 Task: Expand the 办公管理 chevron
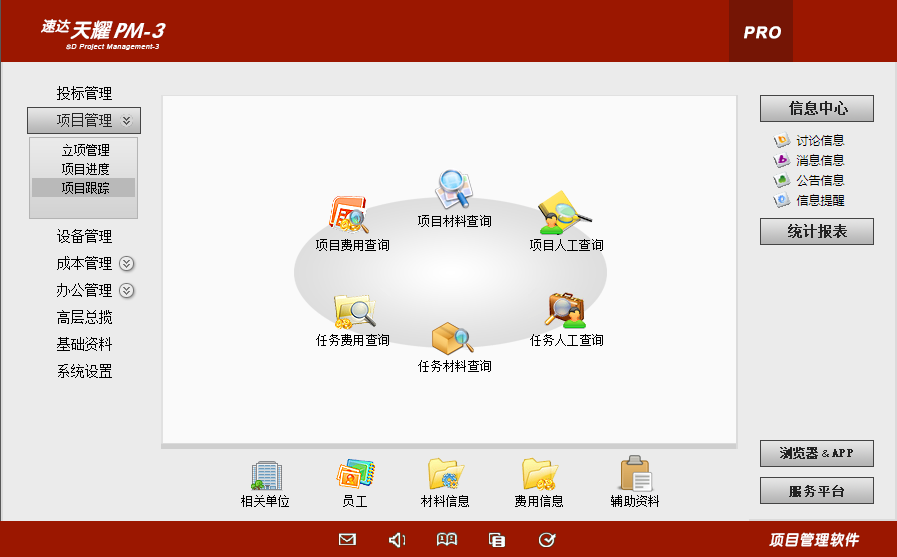pos(126,291)
